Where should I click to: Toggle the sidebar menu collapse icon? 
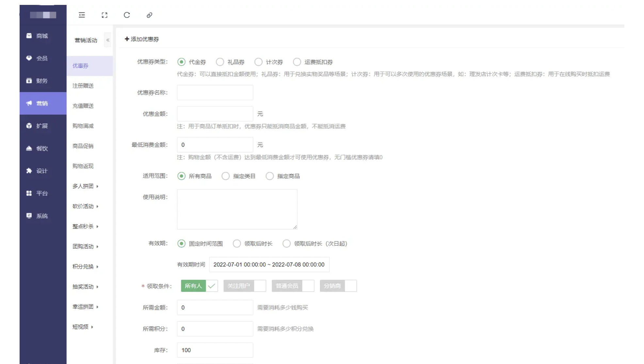point(82,15)
